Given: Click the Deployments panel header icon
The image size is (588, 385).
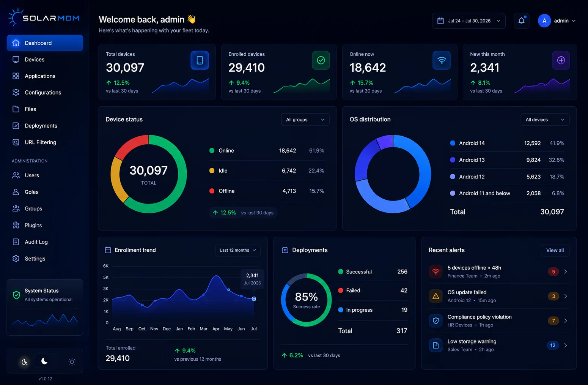Looking at the screenshot, I should click(x=285, y=250).
